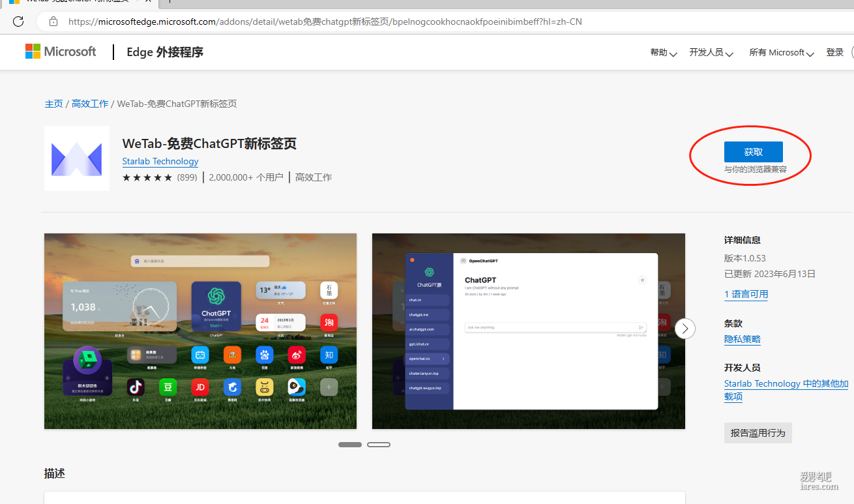Click the star rating of the extension
The image size is (854, 504).
pos(147,177)
